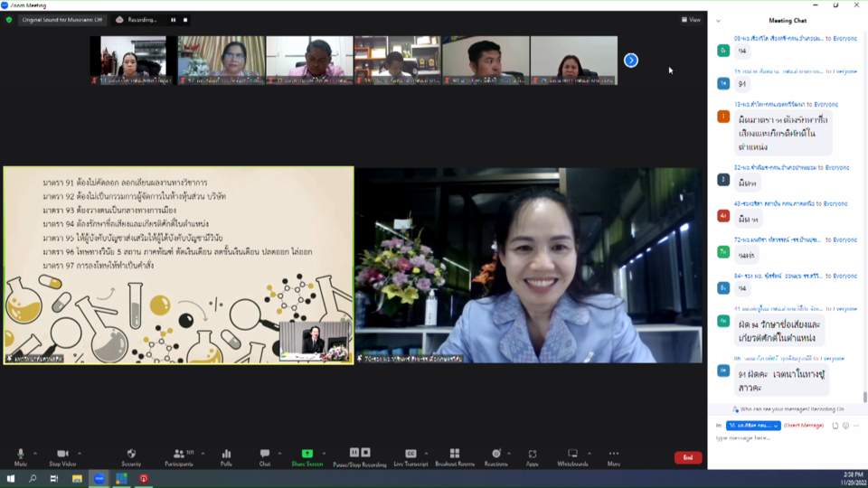Open Live Transcript CC icon

pos(410,454)
